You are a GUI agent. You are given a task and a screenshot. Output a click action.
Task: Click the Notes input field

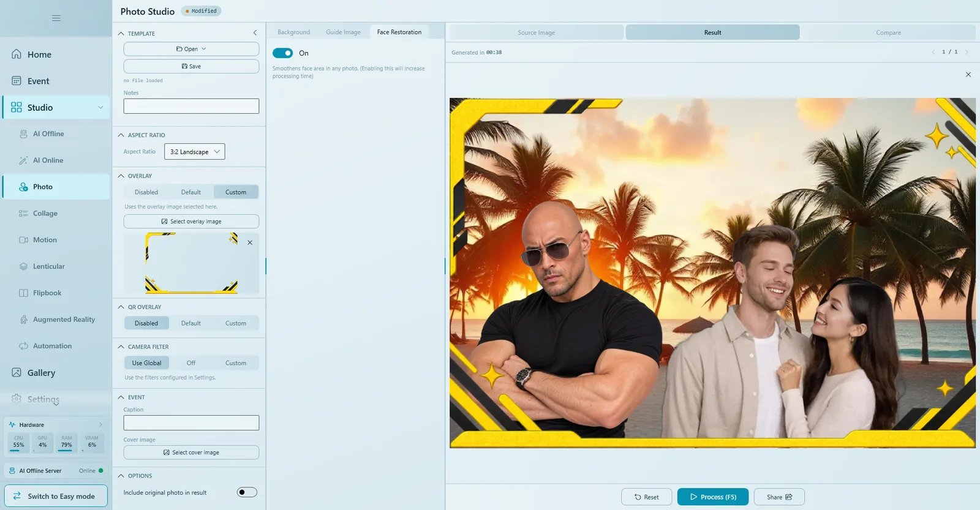point(191,107)
